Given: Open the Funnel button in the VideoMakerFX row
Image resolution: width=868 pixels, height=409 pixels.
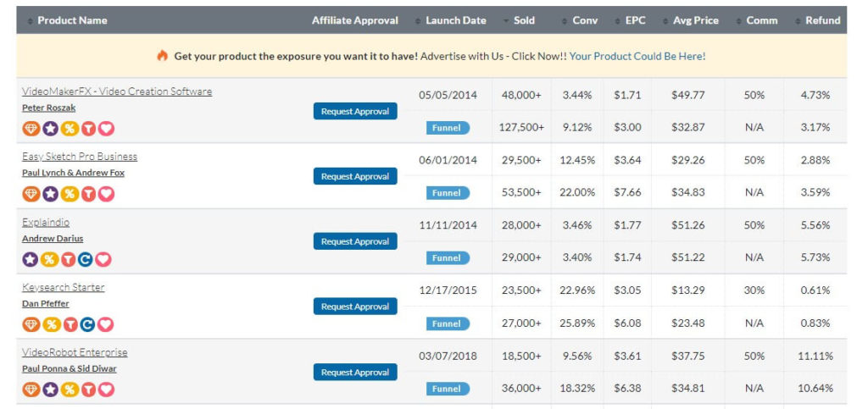Looking at the screenshot, I should [x=448, y=128].
